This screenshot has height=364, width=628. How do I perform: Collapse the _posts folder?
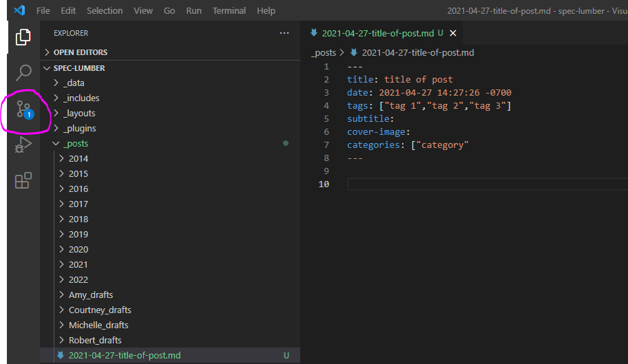(x=75, y=143)
